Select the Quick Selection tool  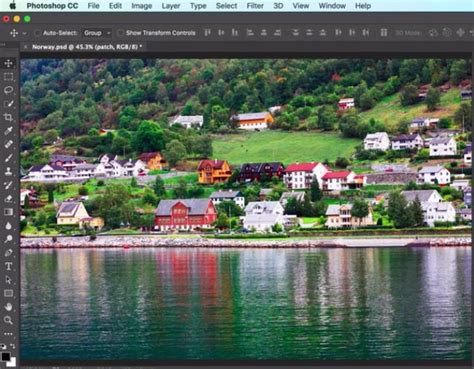pos(8,104)
